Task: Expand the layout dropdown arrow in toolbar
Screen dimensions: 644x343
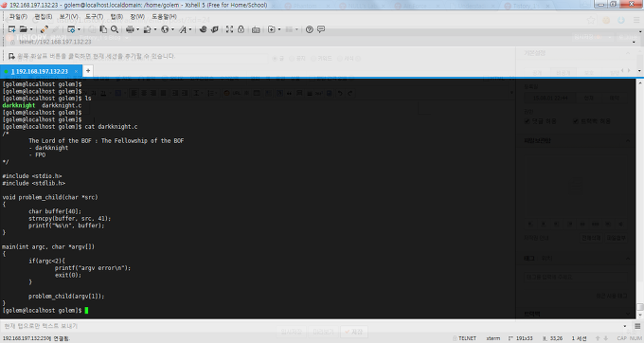Action: click(297, 29)
